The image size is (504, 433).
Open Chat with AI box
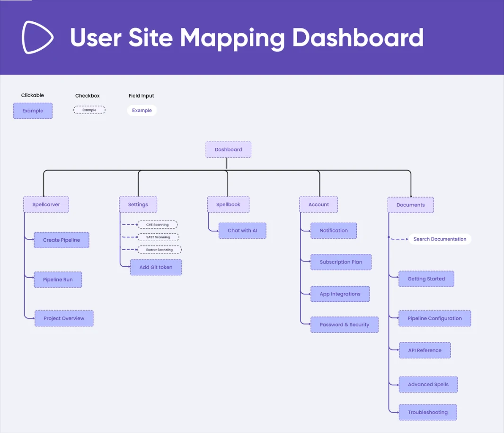[x=242, y=231]
